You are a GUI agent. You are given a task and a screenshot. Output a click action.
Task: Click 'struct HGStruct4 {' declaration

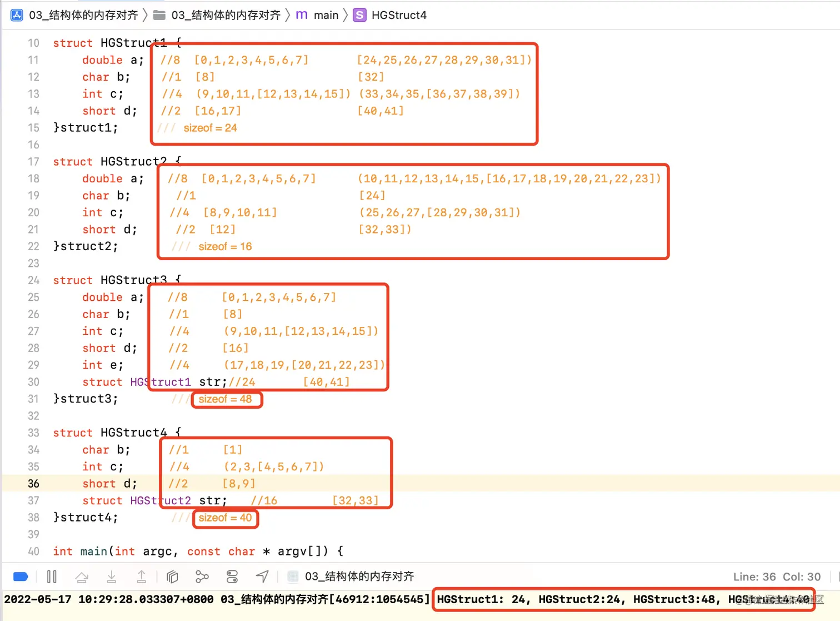(x=117, y=433)
